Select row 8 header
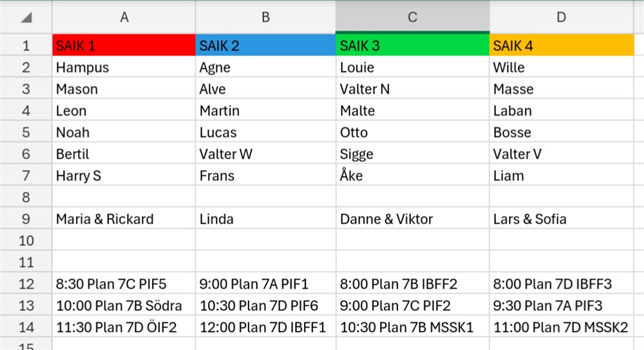The height and width of the screenshot is (350, 644). click(26, 197)
